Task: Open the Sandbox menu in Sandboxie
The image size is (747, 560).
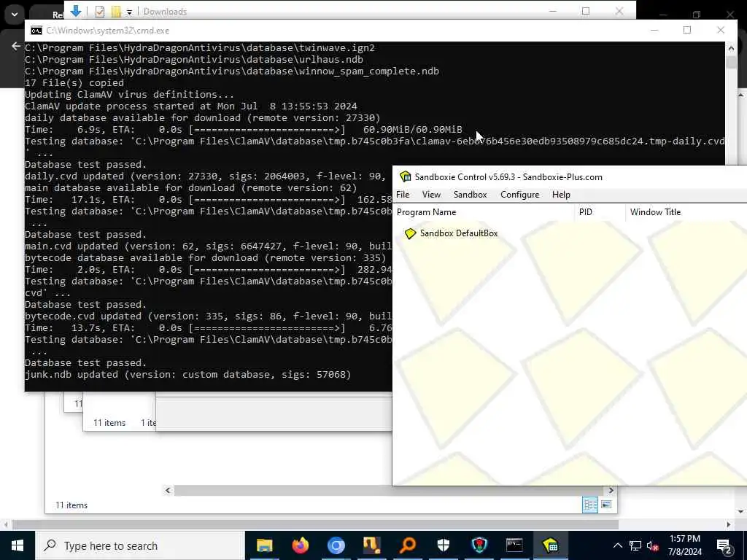Action: (471, 194)
